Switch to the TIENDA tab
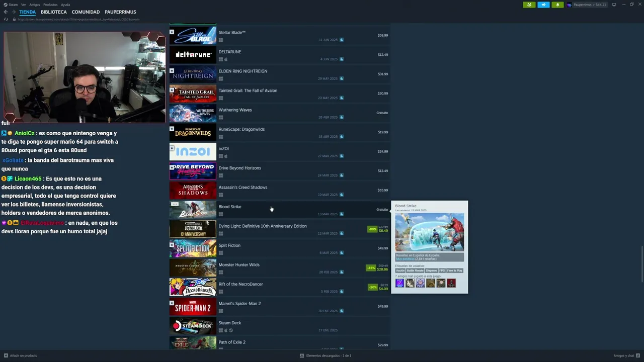 coord(28,12)
